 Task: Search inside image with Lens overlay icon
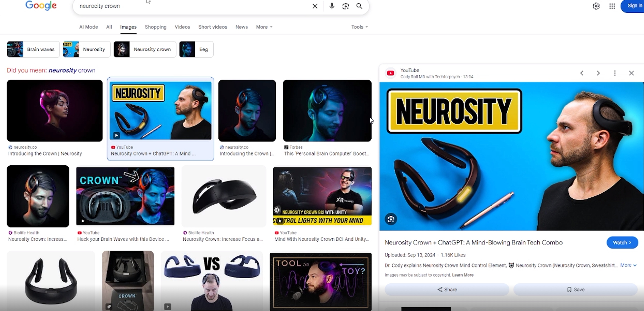[391, 219]
